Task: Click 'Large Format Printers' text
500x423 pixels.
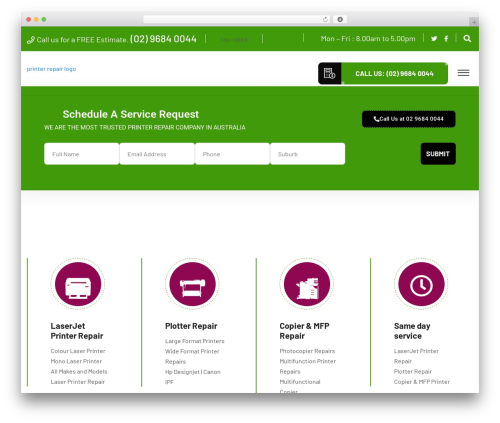Action: coord(195,341)
